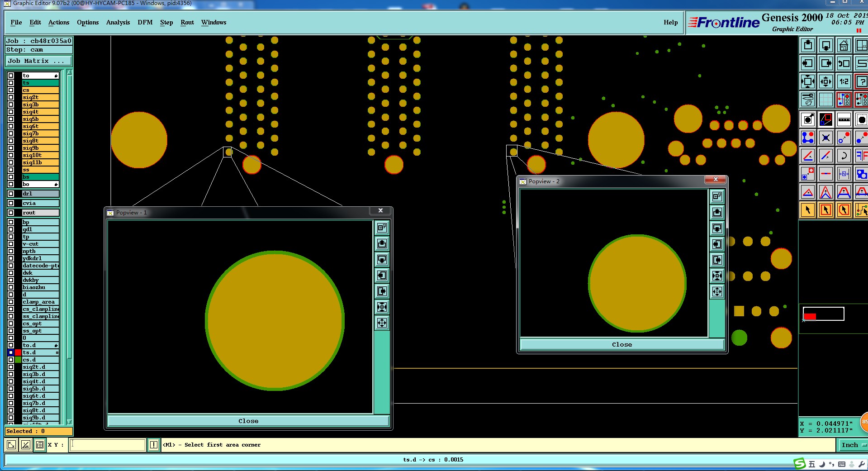Image resolution: width=868 pixels, height=471 pixels.
Task: Click the four-pane window icon near XY
Action: pos(40,445)
